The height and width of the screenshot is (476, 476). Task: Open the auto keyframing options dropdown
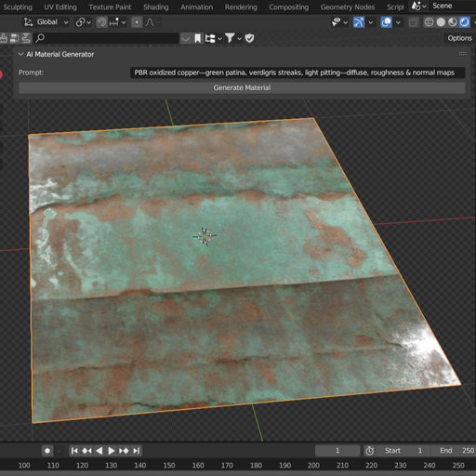pos(59,451)
